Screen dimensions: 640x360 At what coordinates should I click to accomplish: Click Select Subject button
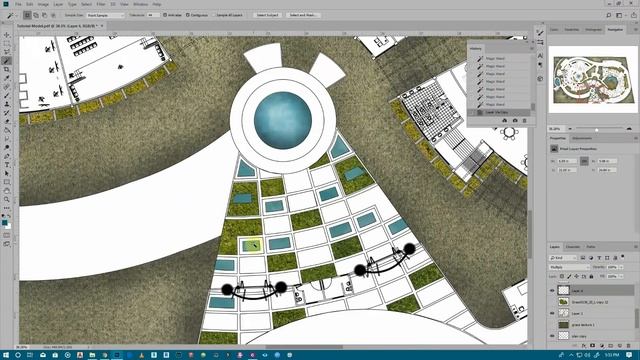pos(268,15)
